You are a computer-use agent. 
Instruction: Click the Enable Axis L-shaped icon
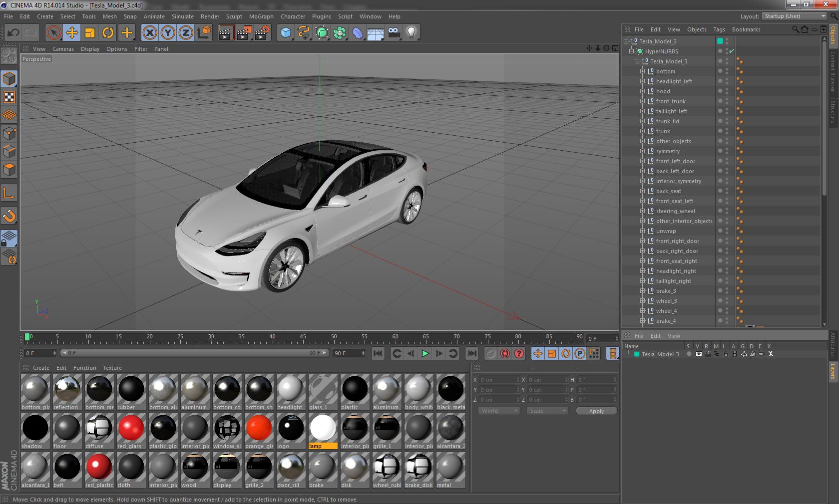pos(9,193)
